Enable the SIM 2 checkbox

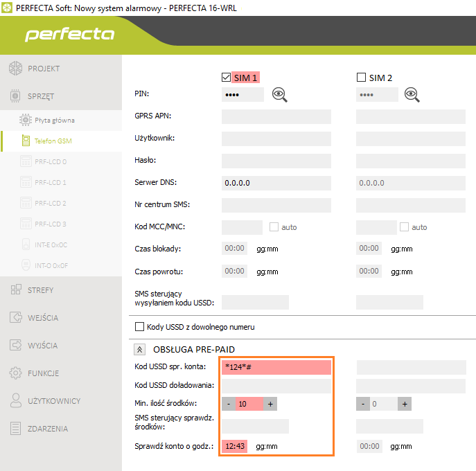click(x=361, y=77)
